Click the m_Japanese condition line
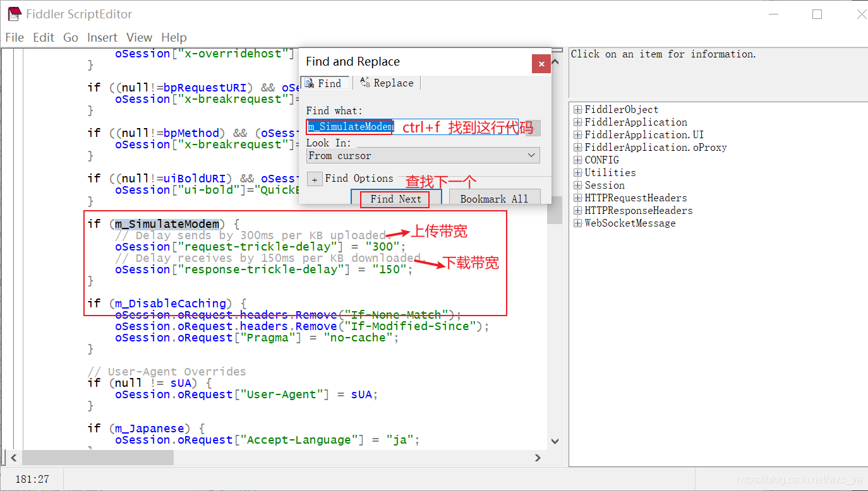Image resolution: width=868 pixels, height=491 pixels. coord(146,429)
